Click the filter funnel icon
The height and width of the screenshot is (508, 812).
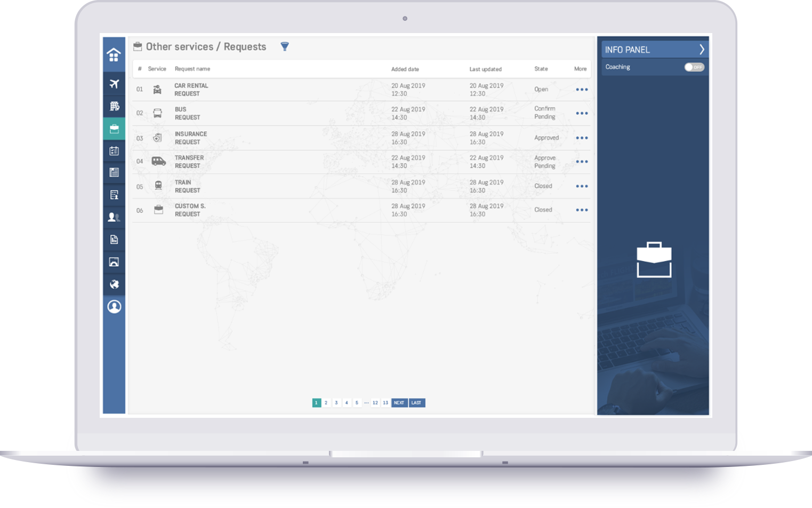click(x=285, y=46)
